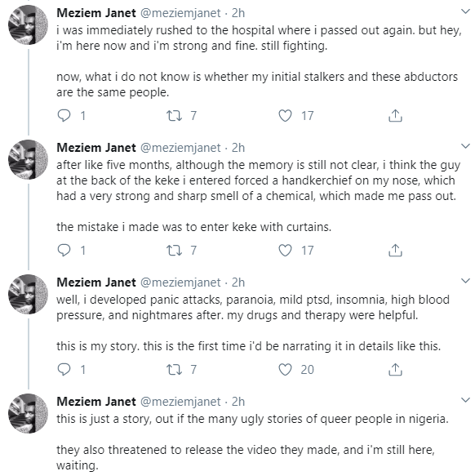Share the tweet about entering keke with curtains

(x=395, y=251)
